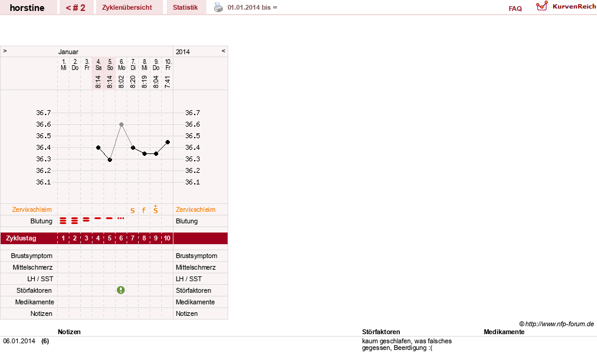Click the '4. Sa' date header
The height and width of the screenshot is (364, 597).
pos(98,65)
